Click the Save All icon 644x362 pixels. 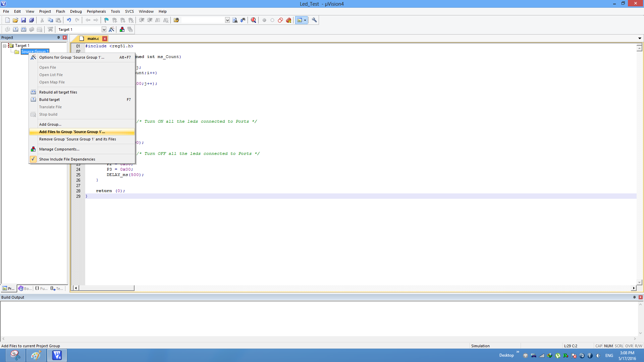point(32,20)
